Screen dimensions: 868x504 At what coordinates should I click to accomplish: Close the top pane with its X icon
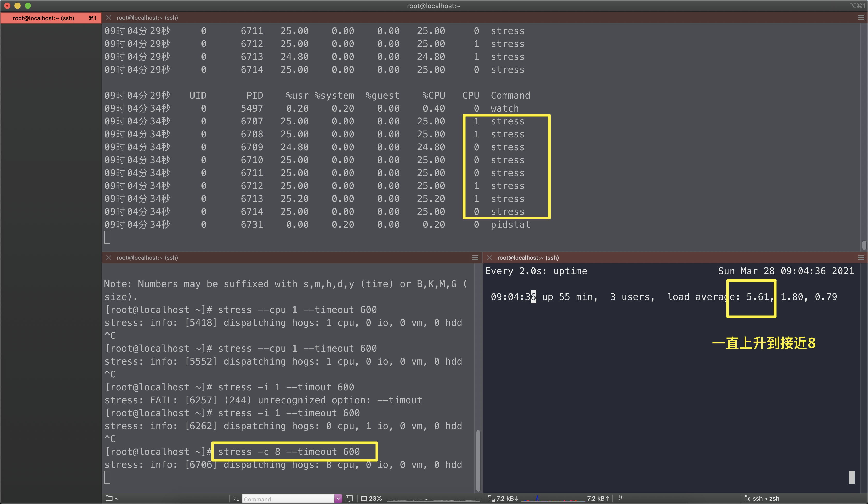click(109, 18)
